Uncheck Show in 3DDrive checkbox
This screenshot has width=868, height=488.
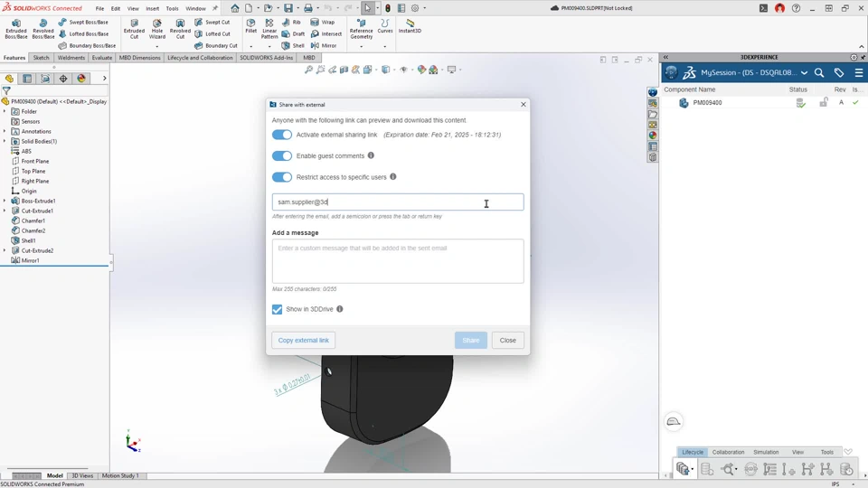(278, 309)
